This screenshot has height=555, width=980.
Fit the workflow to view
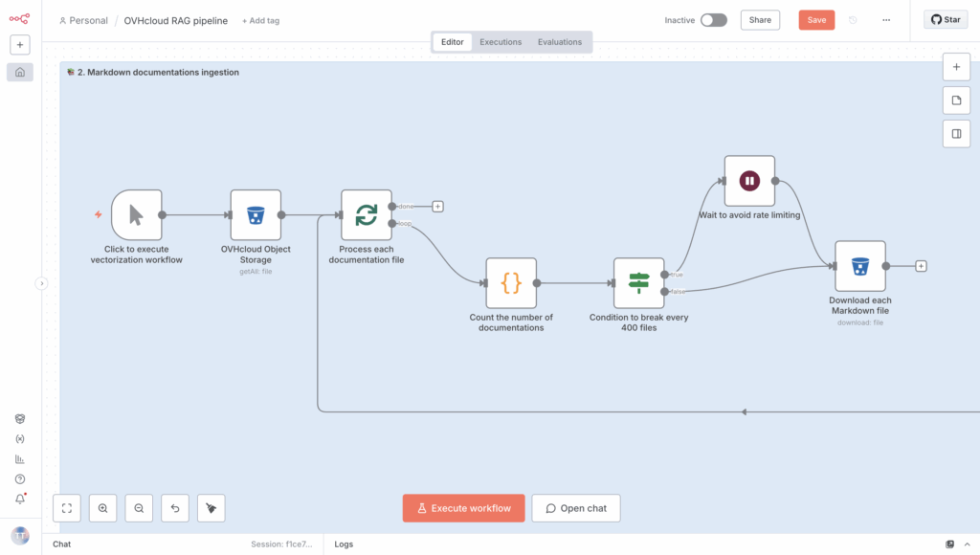coord(67,508)
